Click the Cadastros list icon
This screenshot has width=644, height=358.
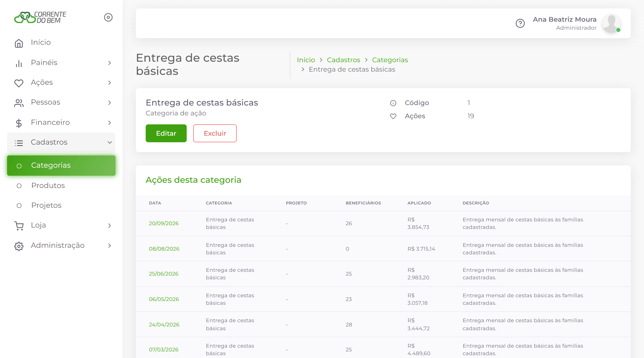[19, 143]
